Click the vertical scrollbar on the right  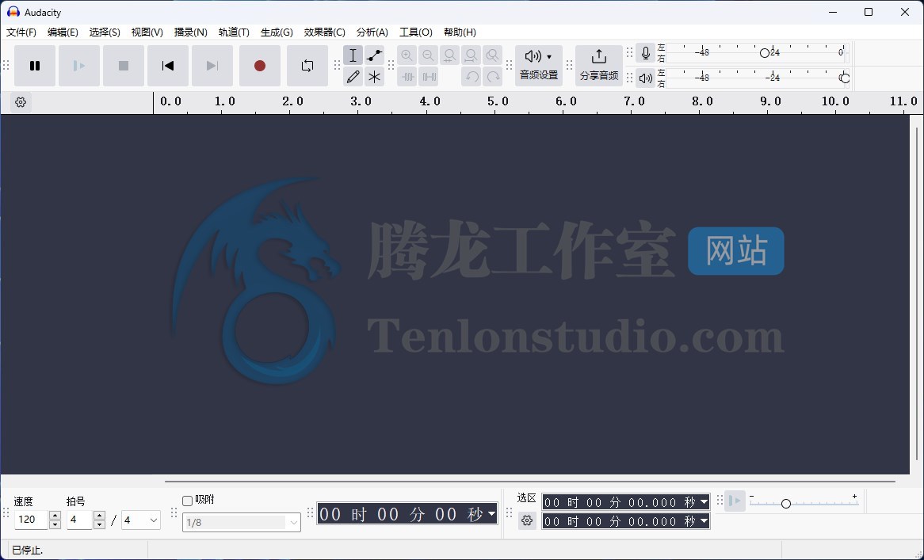click(916, 293)
